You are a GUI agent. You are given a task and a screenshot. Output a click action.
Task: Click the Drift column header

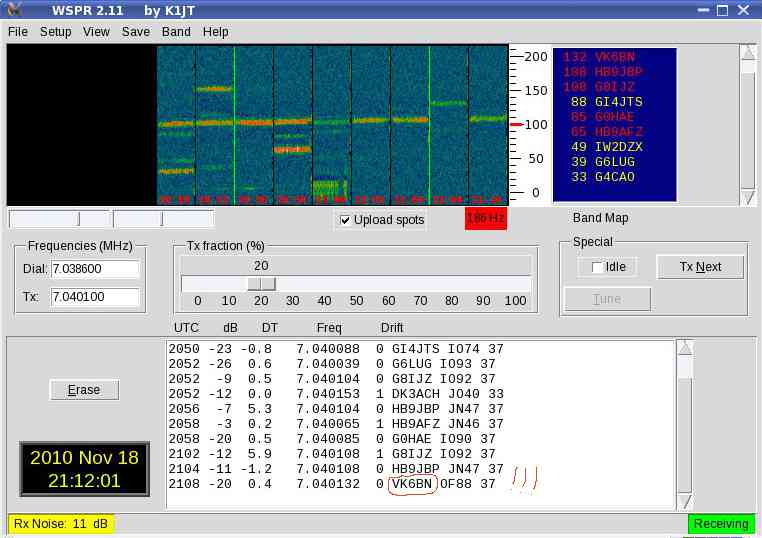(392, 328)
